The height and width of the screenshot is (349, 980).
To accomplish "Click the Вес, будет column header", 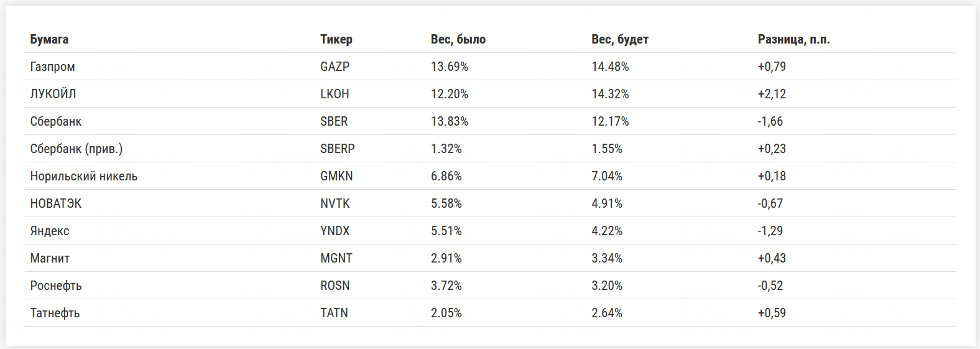I will coord(619,39).
